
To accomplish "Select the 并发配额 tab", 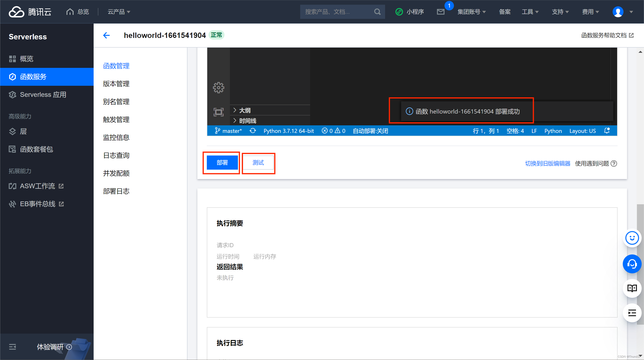I will coord(116,173).
